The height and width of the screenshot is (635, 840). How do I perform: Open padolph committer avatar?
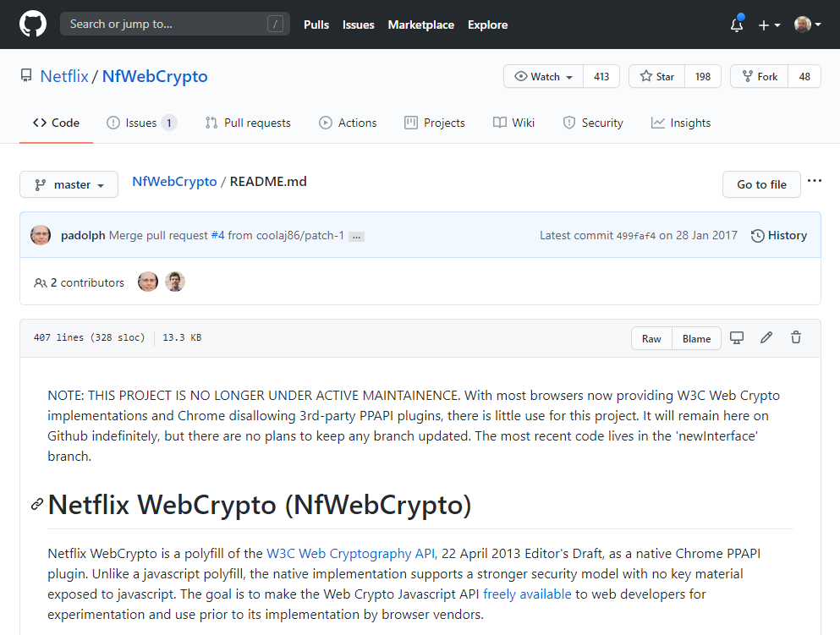tap(41, 235)
